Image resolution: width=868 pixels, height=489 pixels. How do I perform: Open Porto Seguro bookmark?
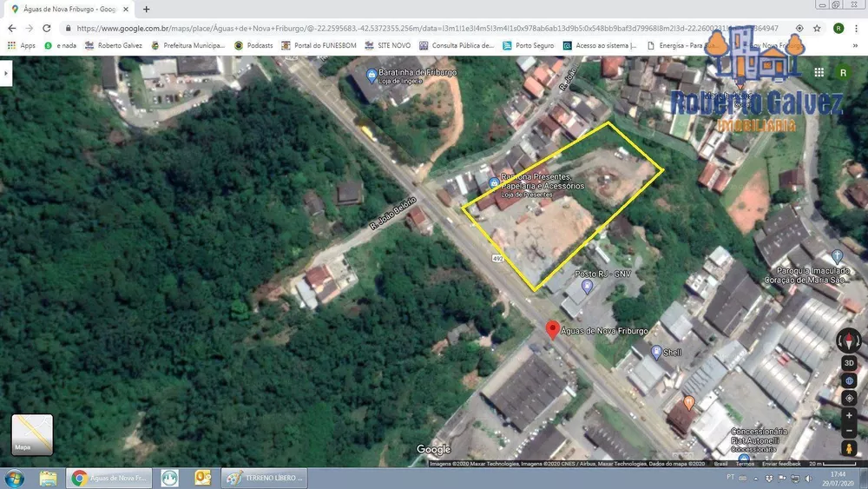(x=528, y=45)
